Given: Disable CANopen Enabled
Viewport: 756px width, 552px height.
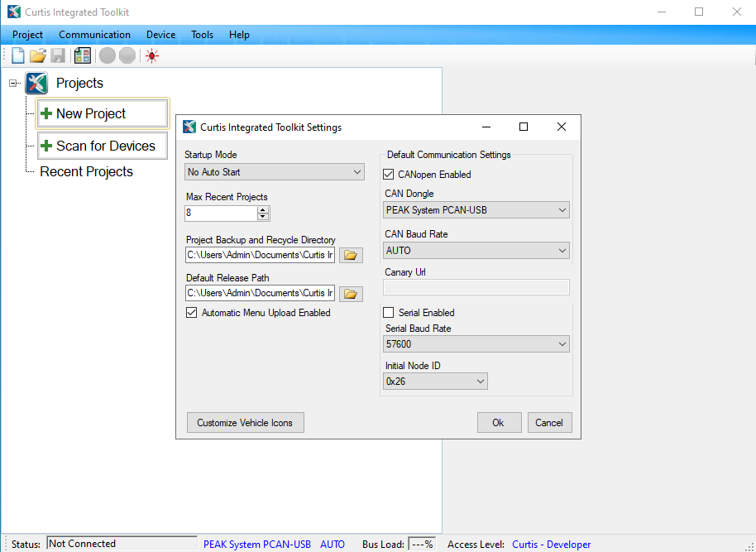Looking at the screenshot, I should (x=388, y=175).
